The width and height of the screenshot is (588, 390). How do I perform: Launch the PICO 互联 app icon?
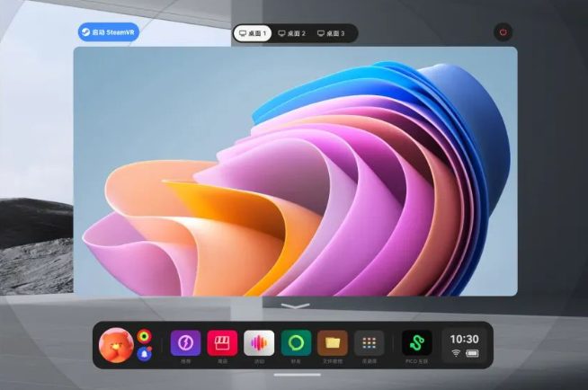pyautogui.click(x=417, y=342)
